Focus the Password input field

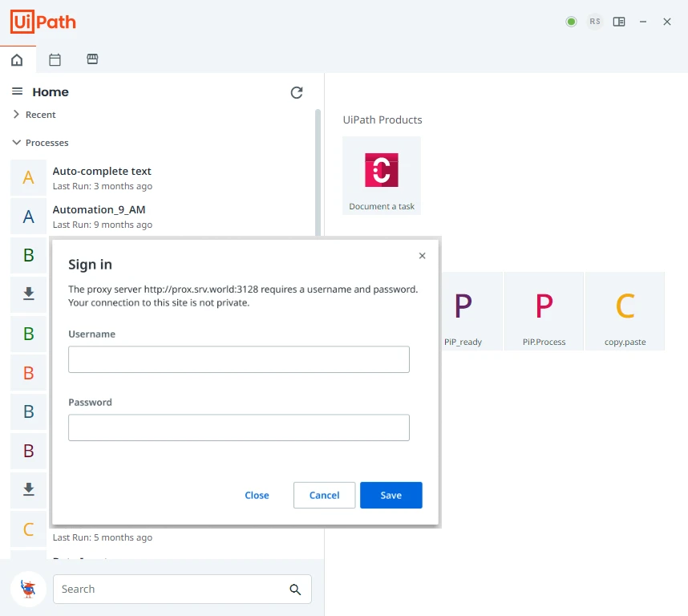[239, 428]
